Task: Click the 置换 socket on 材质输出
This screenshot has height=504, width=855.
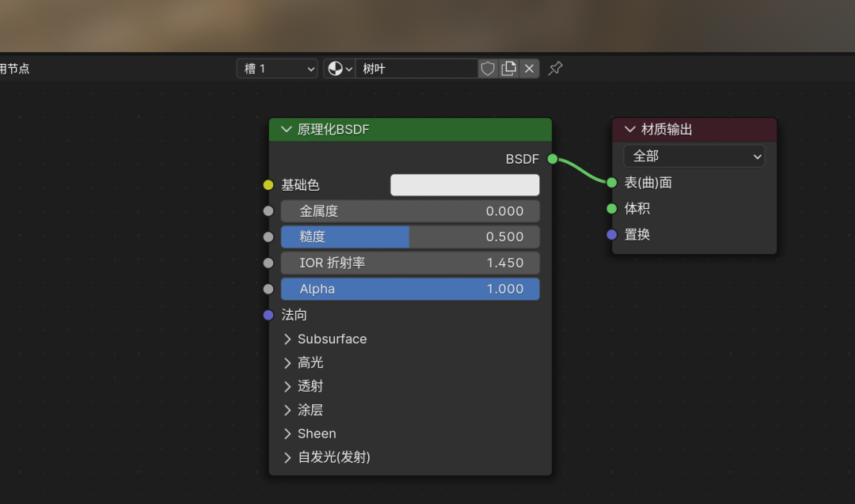Action: tap(611, 234)
